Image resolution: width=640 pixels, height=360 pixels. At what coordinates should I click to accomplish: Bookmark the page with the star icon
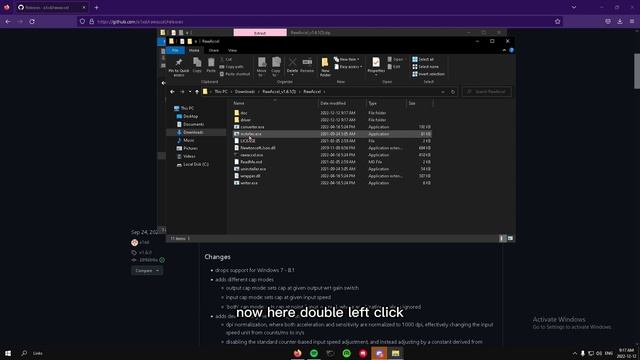coord(558,21)
